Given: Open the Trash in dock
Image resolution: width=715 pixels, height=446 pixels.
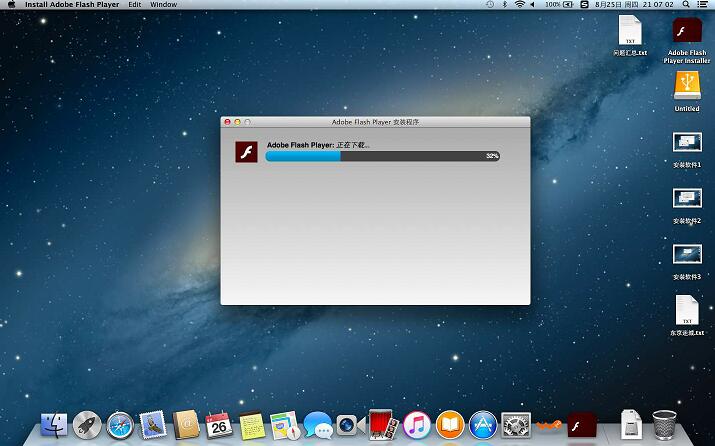Looking at the screenshot, I should 664,425.
